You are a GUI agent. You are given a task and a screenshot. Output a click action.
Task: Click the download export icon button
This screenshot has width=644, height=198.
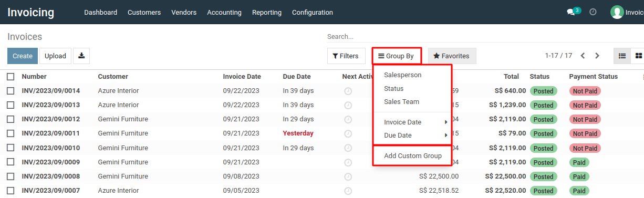pyautogui.click(x=81, y=56)
